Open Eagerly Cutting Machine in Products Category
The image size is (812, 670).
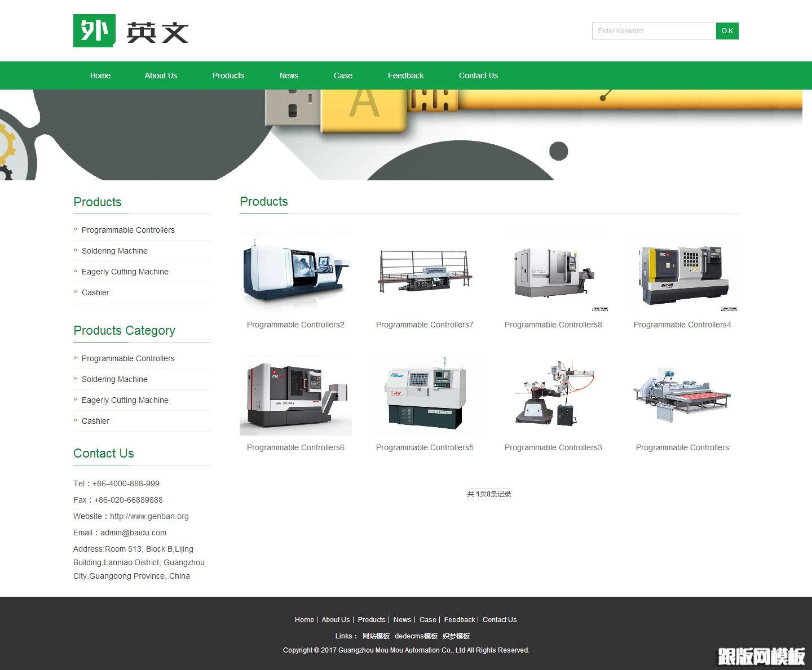pos(125,400)
